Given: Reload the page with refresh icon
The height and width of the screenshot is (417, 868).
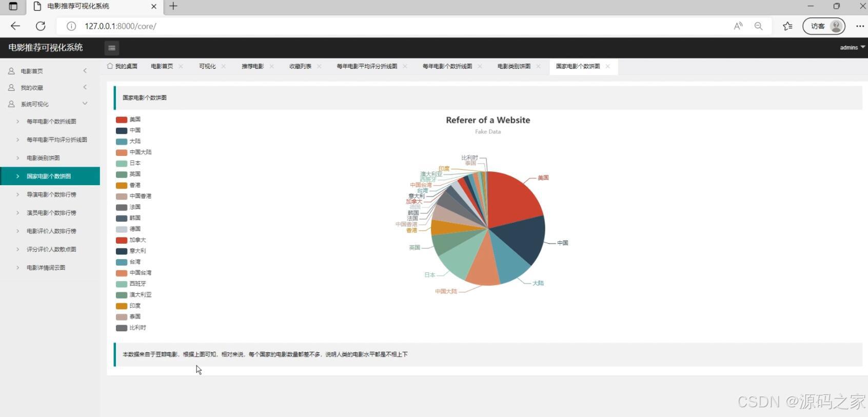Looking at the screenshot, I should pos(41,26).
